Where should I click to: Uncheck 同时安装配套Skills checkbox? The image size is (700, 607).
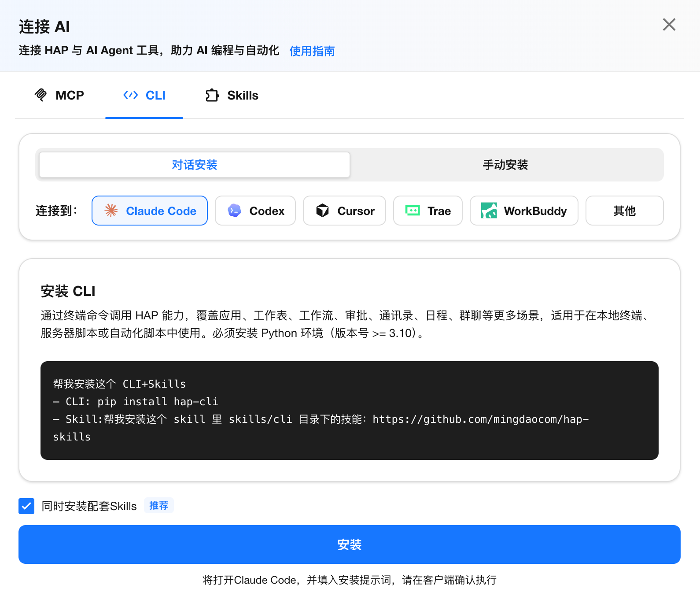26,506
